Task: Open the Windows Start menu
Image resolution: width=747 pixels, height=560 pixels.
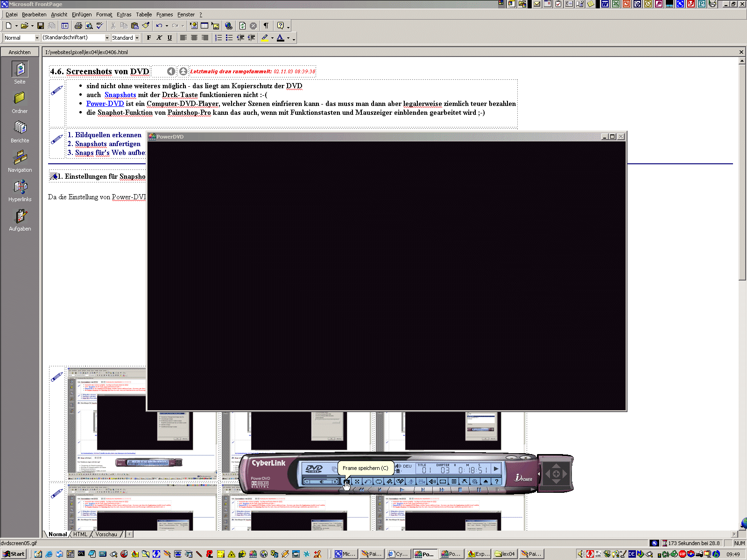Action: pos(14,554)
